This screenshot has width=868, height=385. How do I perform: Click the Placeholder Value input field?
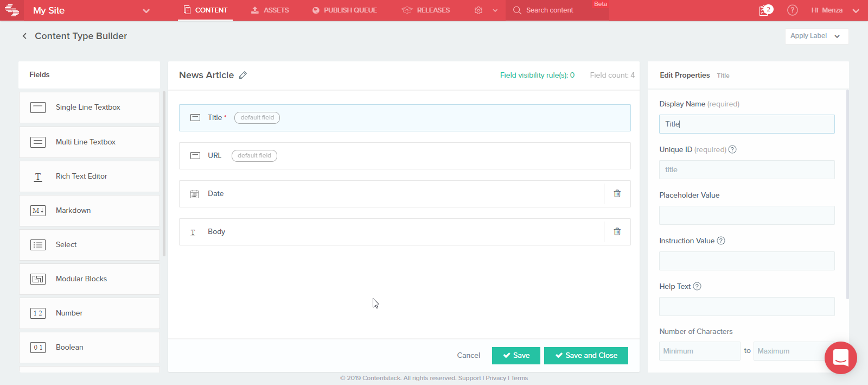click(746, 216)
